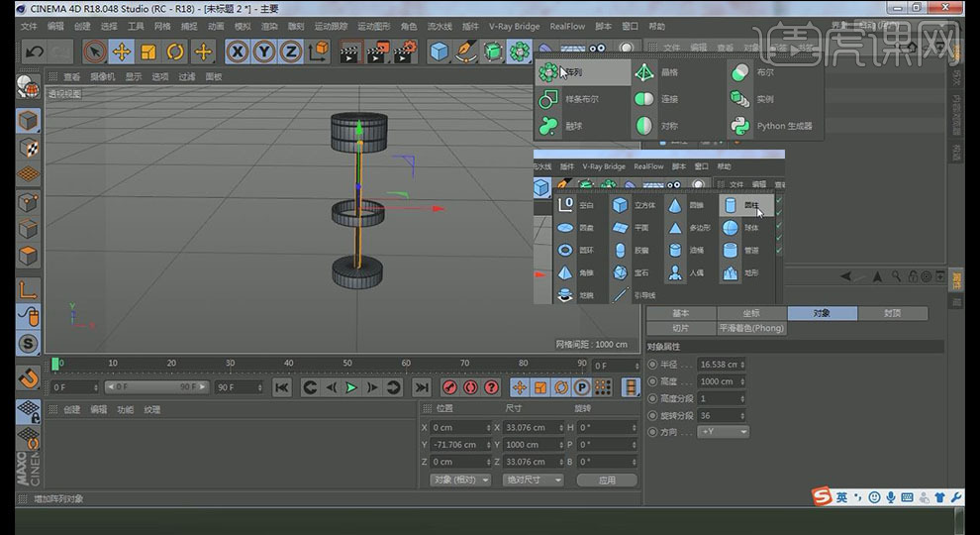Viewport: 980px width, 535px height.
Task: Click the 0 F–90 F preview range slider
Action: (156, 387)
